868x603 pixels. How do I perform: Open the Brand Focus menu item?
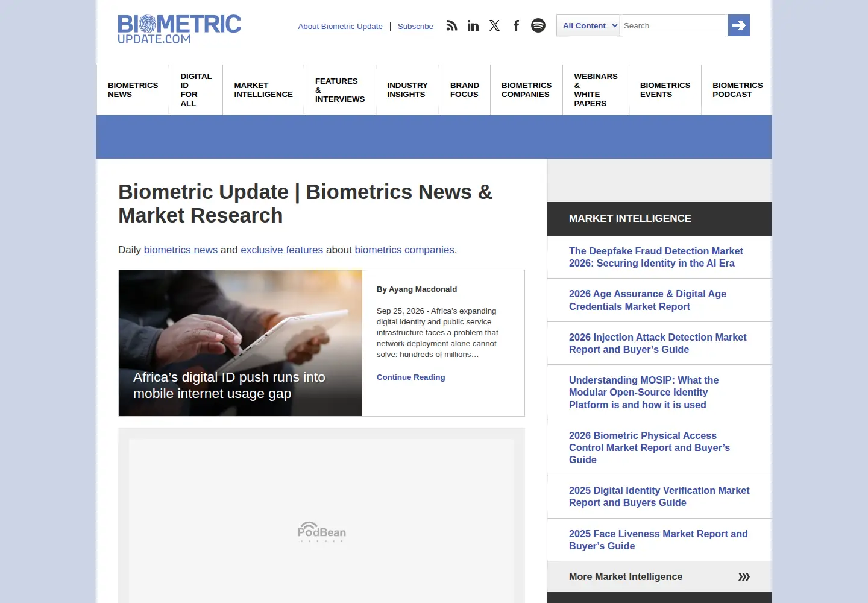pos(465,90)
